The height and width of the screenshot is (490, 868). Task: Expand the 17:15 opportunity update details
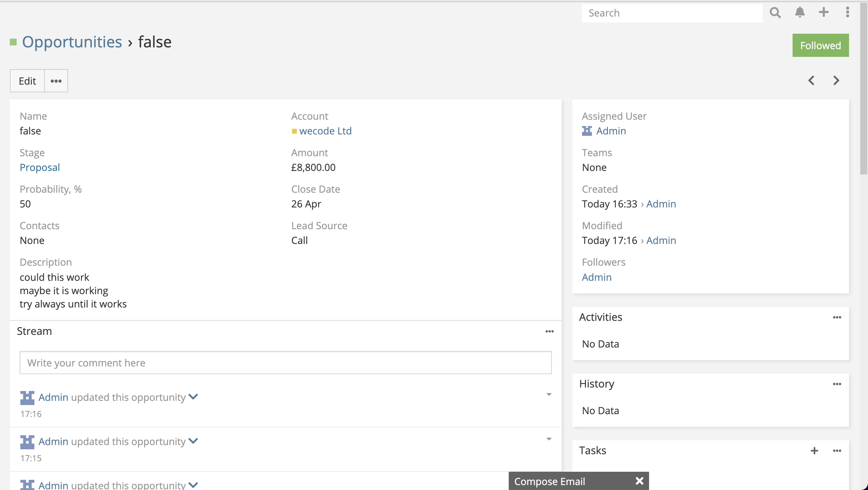coord(193,441)
